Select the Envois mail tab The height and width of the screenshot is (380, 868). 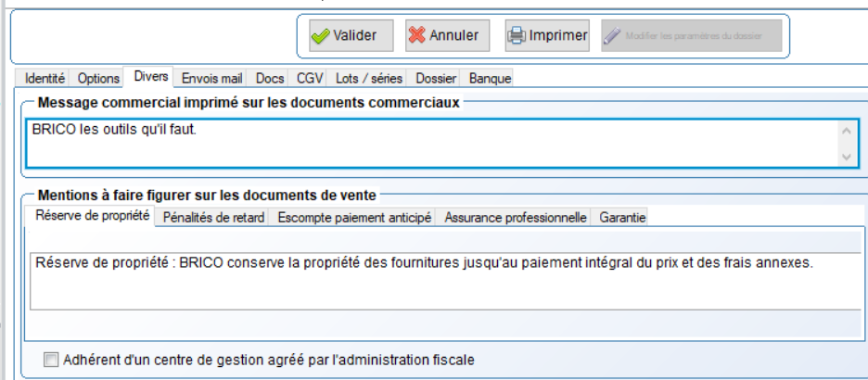211,79
